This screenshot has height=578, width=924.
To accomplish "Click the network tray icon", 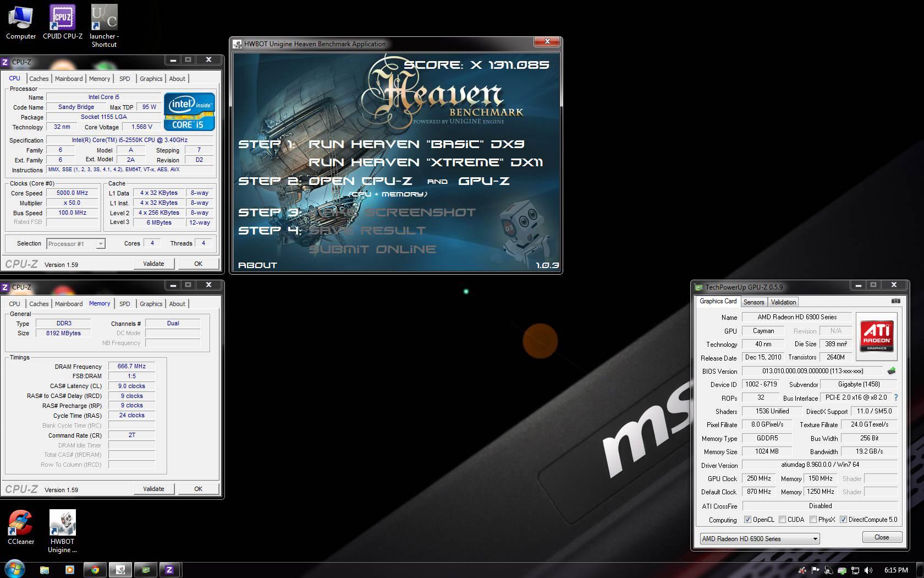I will coord(855,570).
